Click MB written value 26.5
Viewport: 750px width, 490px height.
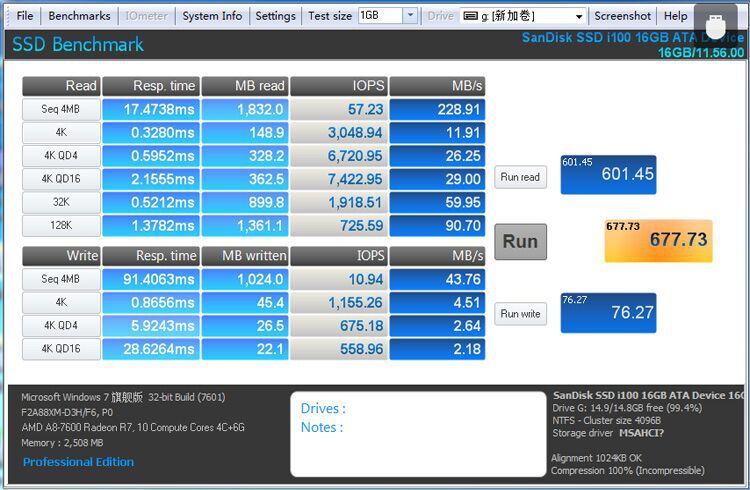pyautogui.click(x=245, y=325)
